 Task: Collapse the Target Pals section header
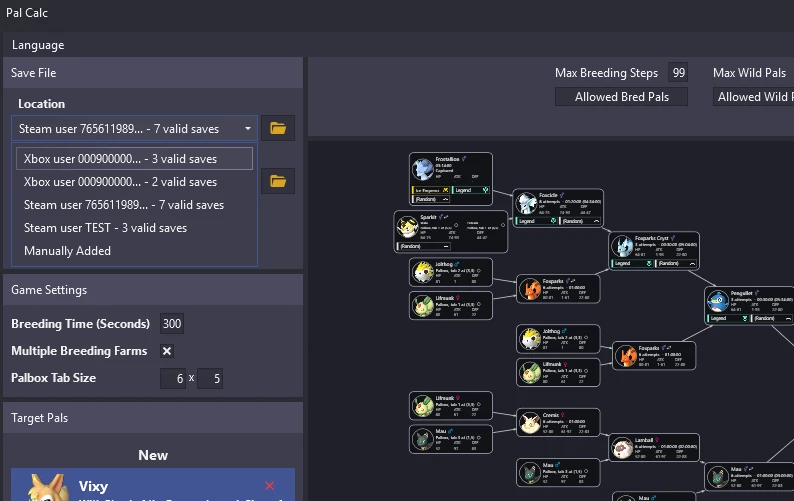click(x=153, y=418)
